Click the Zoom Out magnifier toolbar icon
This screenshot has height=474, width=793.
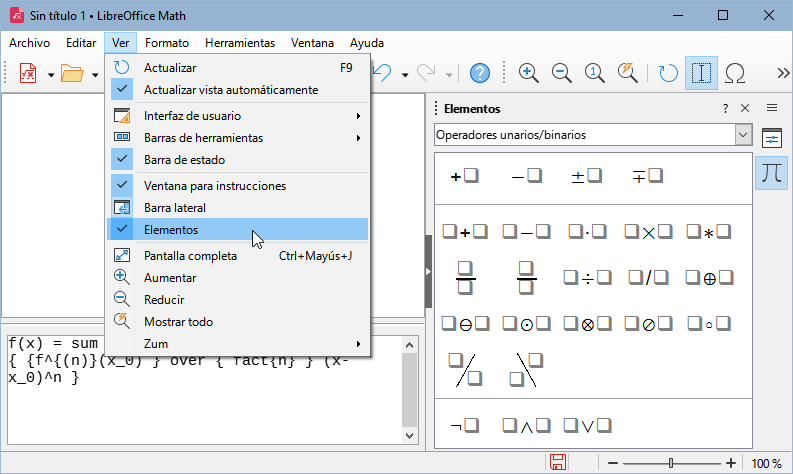[561, 73]
